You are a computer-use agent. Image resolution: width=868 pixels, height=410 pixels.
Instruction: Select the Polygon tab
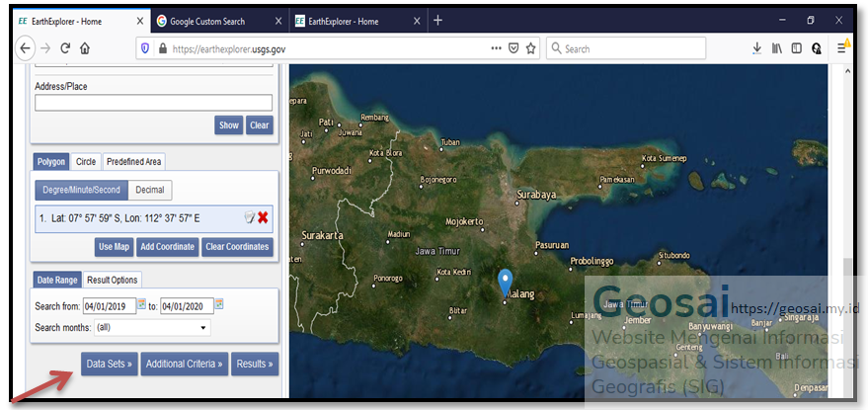coord(51,162)
